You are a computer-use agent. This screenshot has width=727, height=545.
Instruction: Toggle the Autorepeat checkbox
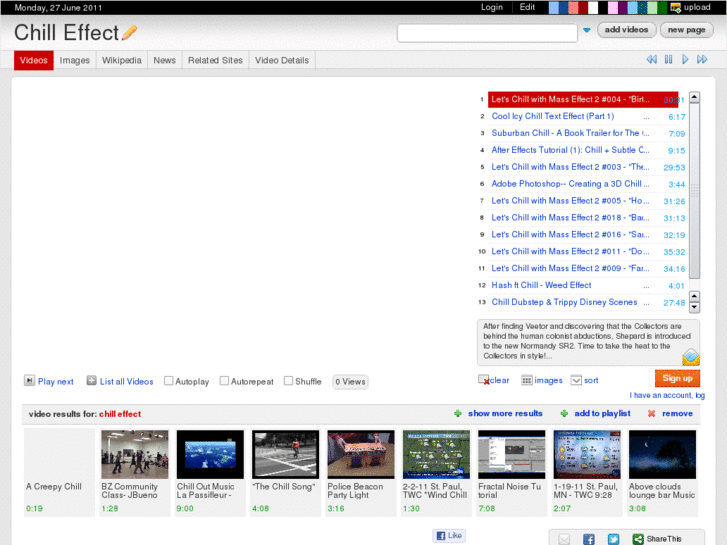(x=224, y=381)
